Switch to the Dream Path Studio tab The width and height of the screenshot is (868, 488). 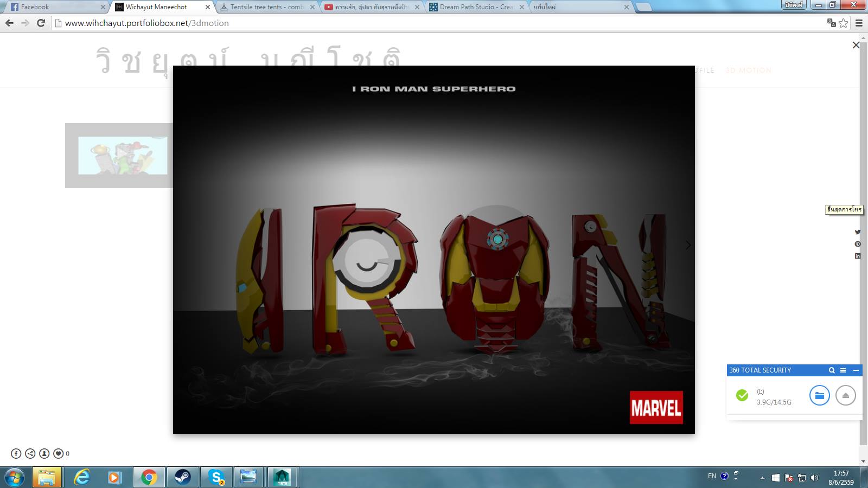tap(475, 7)
